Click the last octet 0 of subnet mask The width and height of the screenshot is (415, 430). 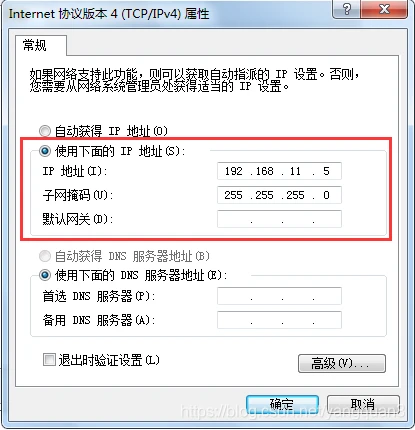point(326,195)
